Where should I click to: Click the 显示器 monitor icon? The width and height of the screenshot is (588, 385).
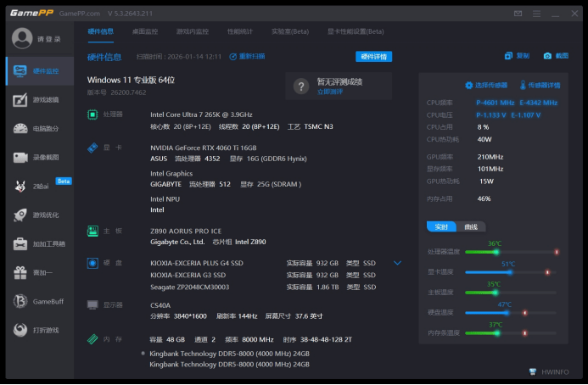click(x=92, y=304)
